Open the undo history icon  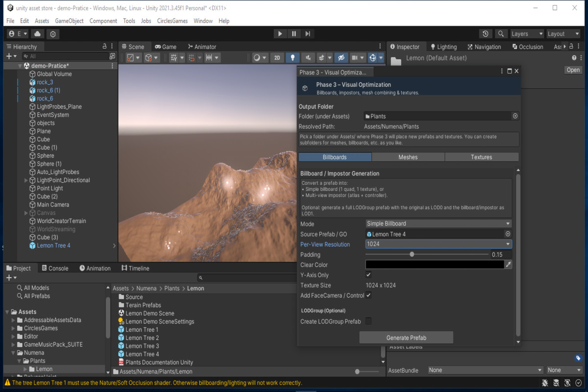pyautogui.click(x=485, y=34)
